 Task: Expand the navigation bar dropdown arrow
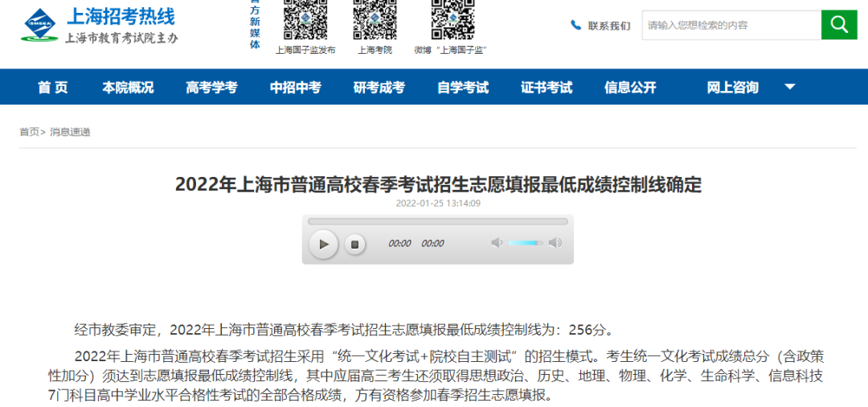tap(789, 87)
